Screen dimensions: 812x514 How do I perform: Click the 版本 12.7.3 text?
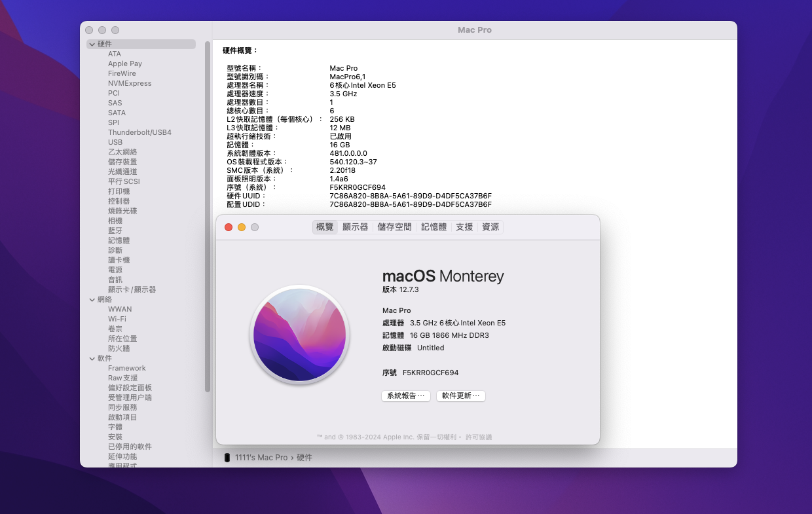click(x=400, y=289)
